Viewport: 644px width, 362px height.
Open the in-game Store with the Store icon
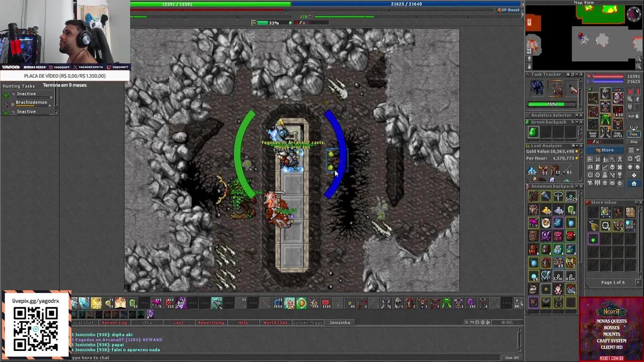(x=605, y=150)
